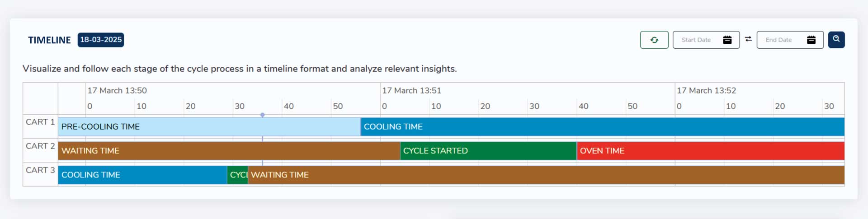Screen dimensions: 868x219
Task: Click the CART 1 row label
Action: 40,122
